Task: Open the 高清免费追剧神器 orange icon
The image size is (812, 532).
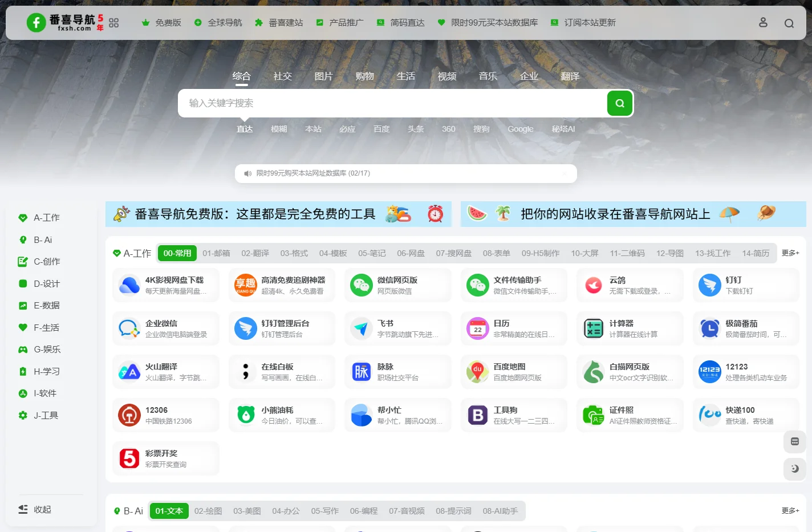Action: tap(246, 285)
